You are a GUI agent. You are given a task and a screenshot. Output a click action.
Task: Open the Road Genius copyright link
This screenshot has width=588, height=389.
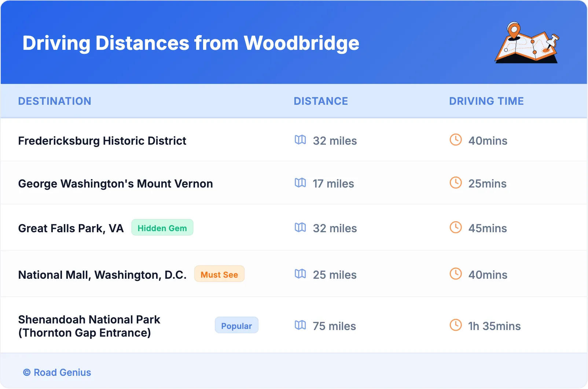click(x=57, y=373)
